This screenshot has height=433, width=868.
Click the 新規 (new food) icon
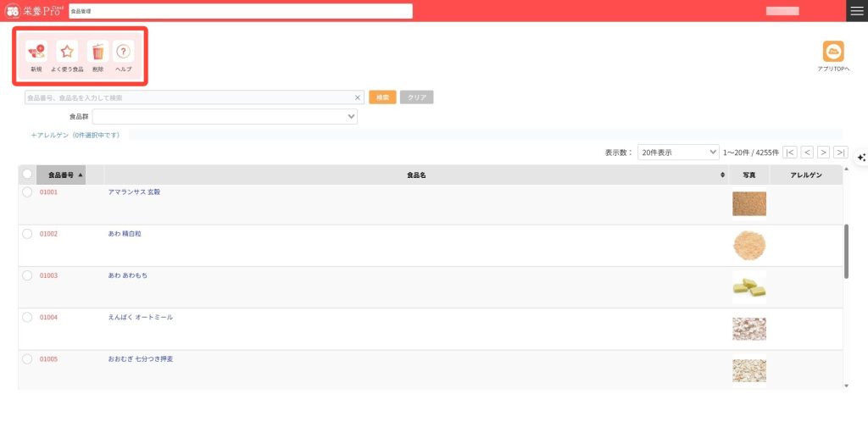coord(36,52)
